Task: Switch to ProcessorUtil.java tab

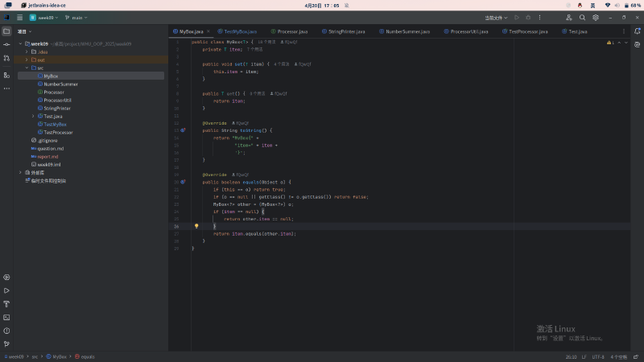Action: tap(466, 31)
